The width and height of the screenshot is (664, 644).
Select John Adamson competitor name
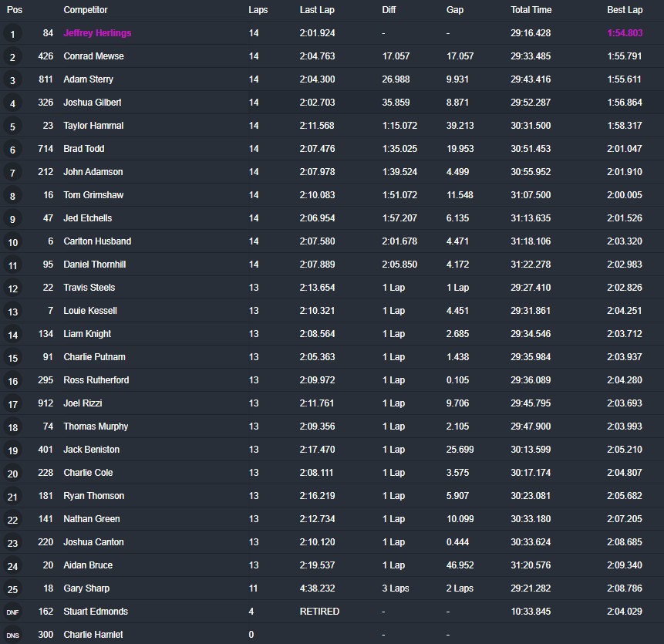tap(93, 172)
